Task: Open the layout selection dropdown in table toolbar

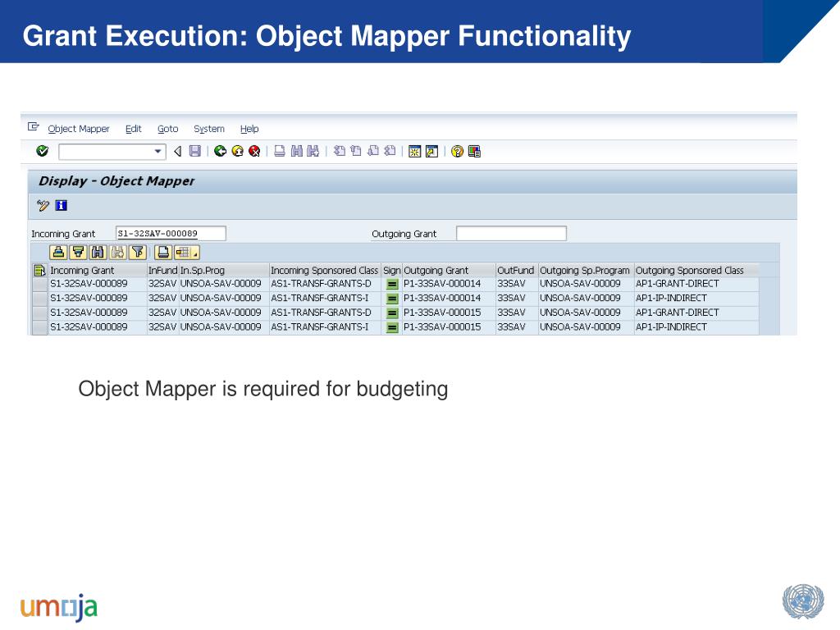Action: point(186,252)
